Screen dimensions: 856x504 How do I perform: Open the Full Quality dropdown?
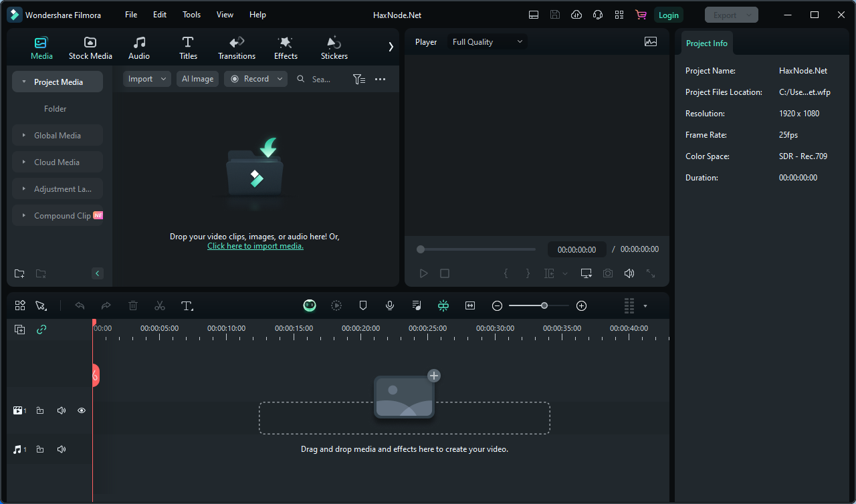[488, 42]
